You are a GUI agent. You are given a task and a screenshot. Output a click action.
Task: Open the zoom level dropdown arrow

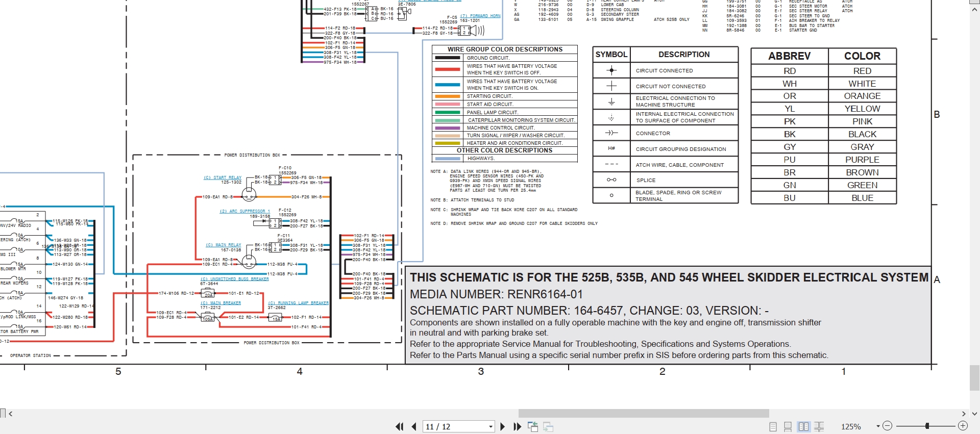(x=878, y=426)
